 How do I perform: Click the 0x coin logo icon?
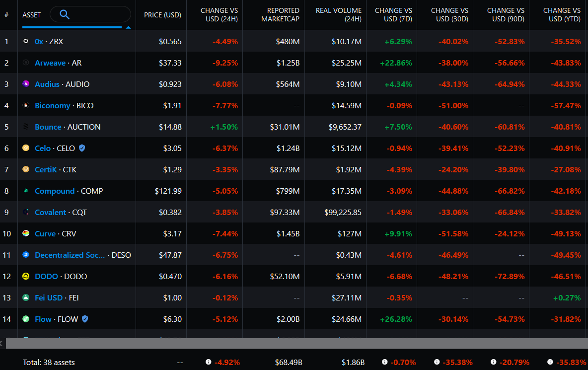[x=26, y=41]
